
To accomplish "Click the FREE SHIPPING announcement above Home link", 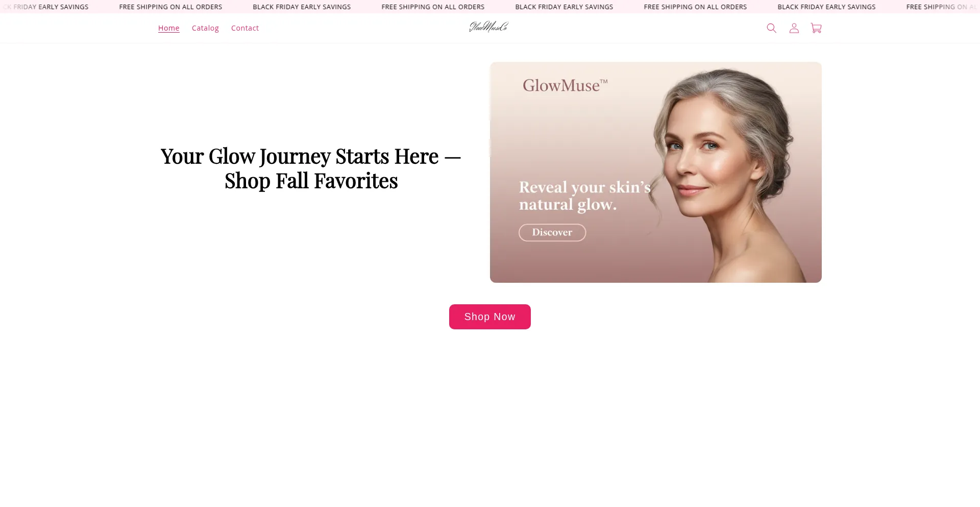I will click(x=170, y=7).
